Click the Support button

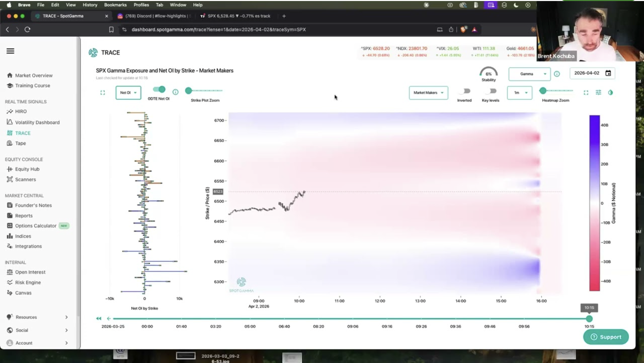coord(606,337)
